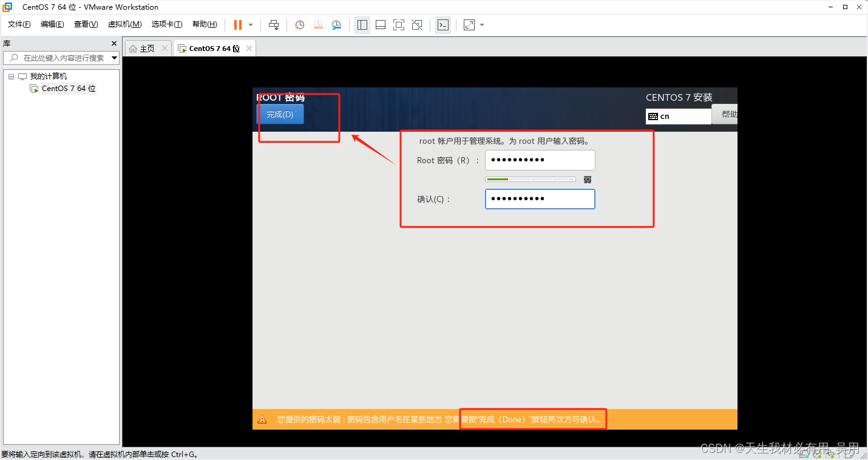Pause the virtual machine with the orange pause icon
868x460 pixels.
237,25
